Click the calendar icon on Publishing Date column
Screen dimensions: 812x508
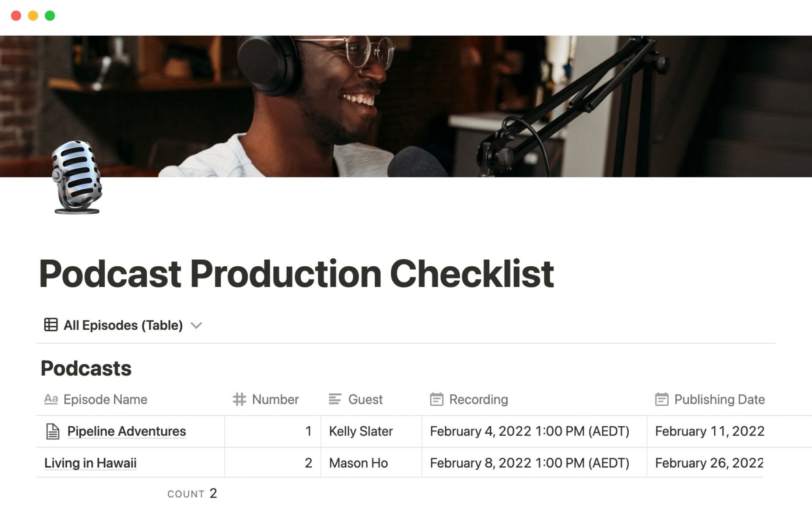(661, 399)
